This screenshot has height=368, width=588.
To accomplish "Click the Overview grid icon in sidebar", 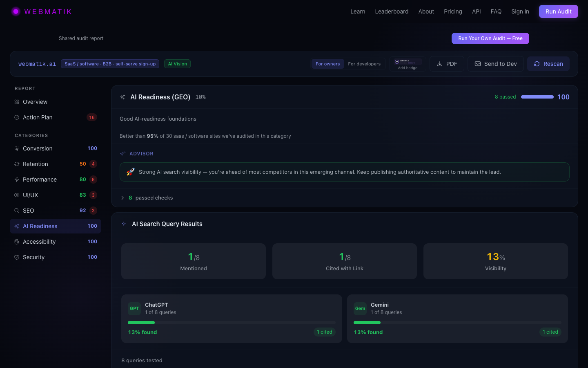I will point(17,102).
